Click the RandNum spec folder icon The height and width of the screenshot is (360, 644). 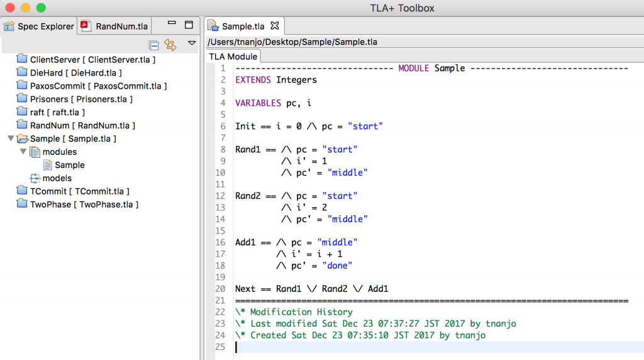tap(22, 125)
